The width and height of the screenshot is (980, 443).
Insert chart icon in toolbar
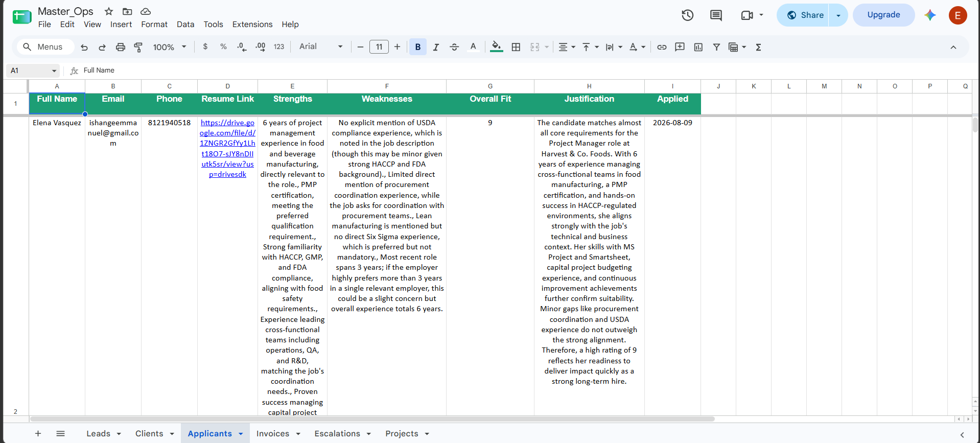click(x=698, y=47)
